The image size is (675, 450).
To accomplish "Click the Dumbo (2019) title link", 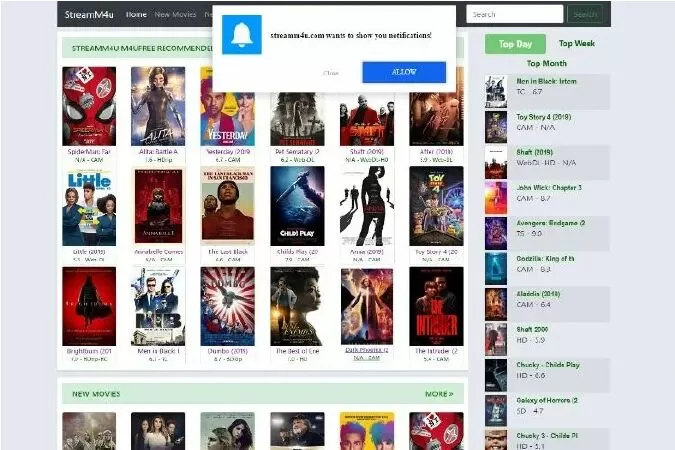I will point(227,351).
